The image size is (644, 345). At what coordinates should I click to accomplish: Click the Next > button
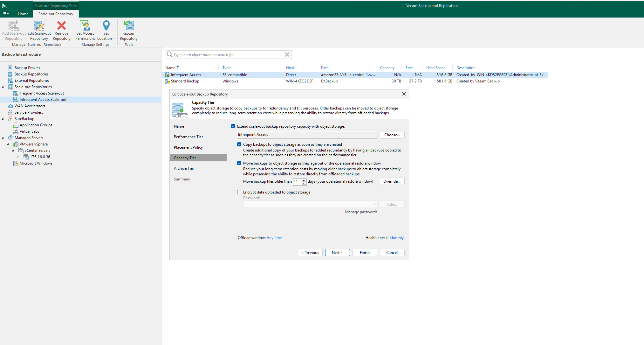click(337, 253)
